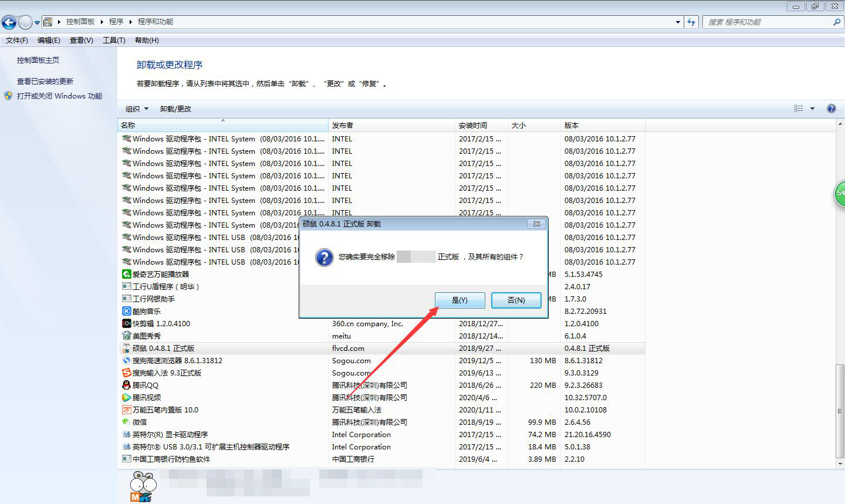Open 查看已安装的更新 link
Viewport: 845px width, 504px height.
(45, 82)
